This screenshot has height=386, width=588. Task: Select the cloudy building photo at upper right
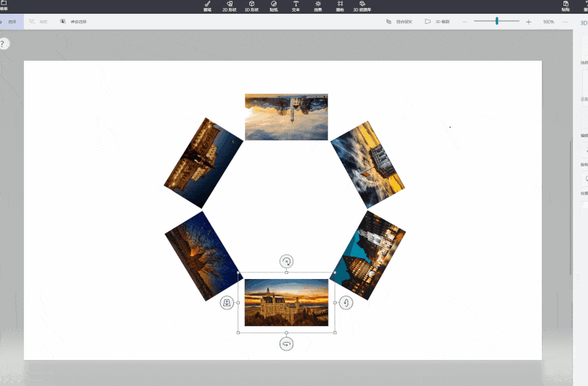click(368, 164)
